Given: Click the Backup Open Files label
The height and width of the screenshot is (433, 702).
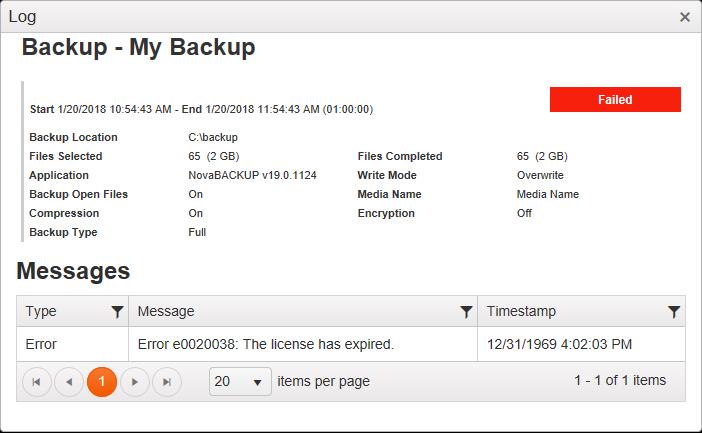Looking at the screenshot, I should point(78,194).
